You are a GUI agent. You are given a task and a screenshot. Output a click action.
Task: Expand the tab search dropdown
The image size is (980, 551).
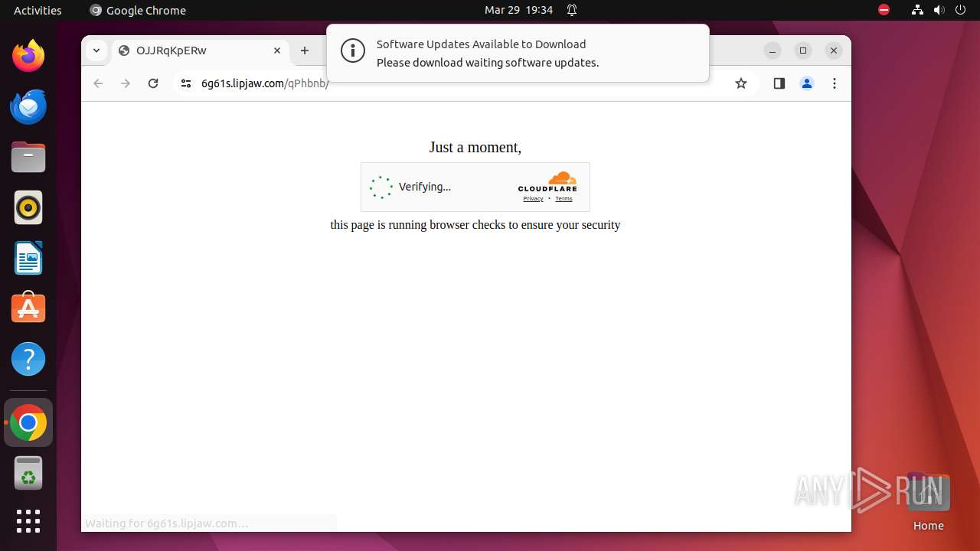[x=96, y=51]
